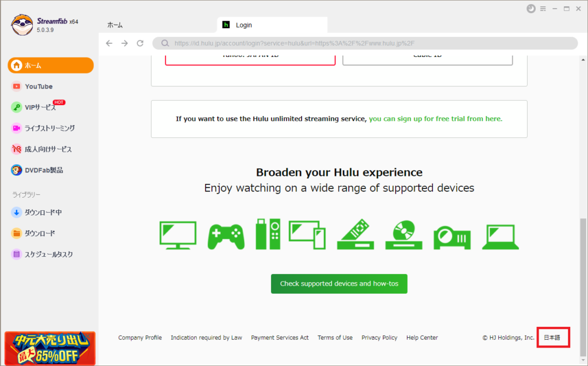Viewport: 588px width, 366px height.
Task: Click the adult services 18 icon
Action: tap(16, 149)
